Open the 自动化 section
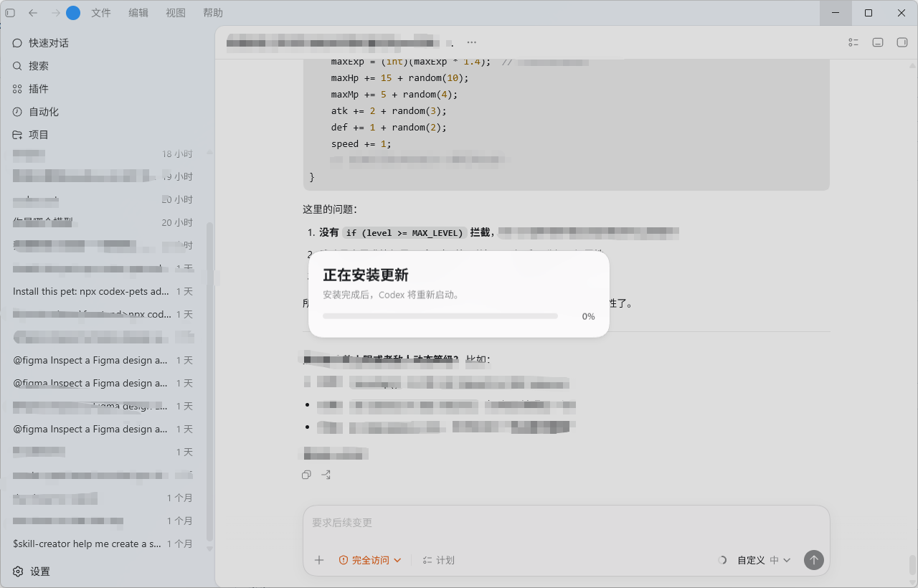 pos(108,112)
